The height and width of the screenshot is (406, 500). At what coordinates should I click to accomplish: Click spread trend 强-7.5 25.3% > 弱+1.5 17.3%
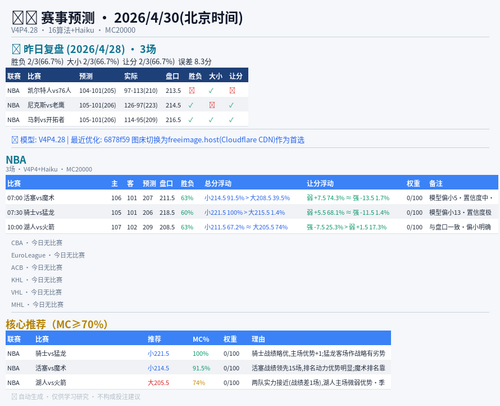pos(347,227)
